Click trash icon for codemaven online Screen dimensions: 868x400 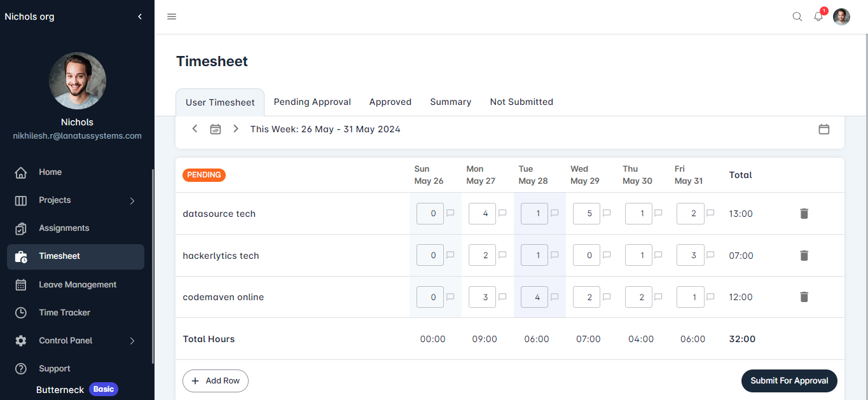(804, 297)
